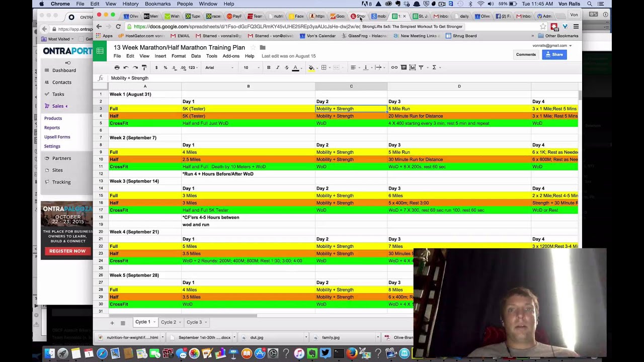The width and height of the screenshot is (644, 362).
Task: Expand the Cycle 1 sheet tab arrow
Action: (x=154, y=322)
